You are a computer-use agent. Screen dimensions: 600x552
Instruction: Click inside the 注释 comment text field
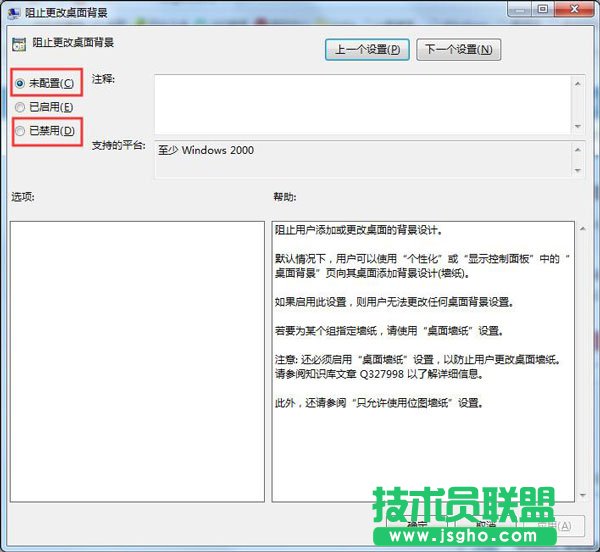tap(360, 102)
